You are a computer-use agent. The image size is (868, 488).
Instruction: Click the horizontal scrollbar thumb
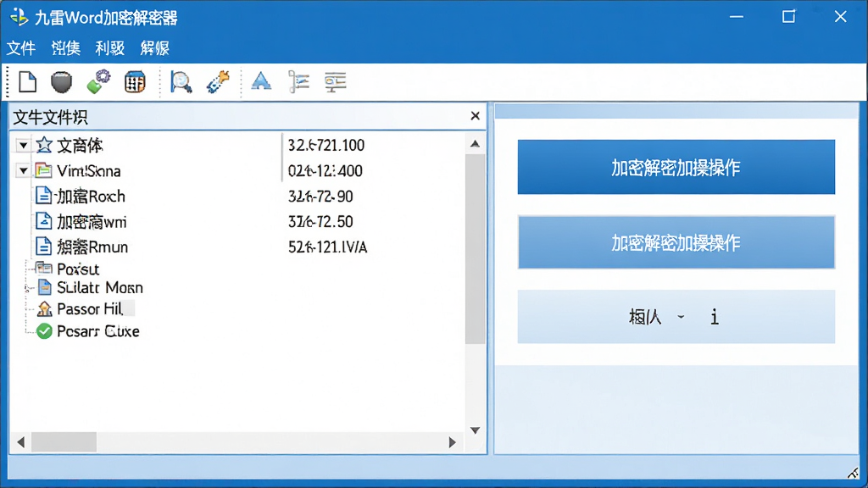click(x=64, y=442)
